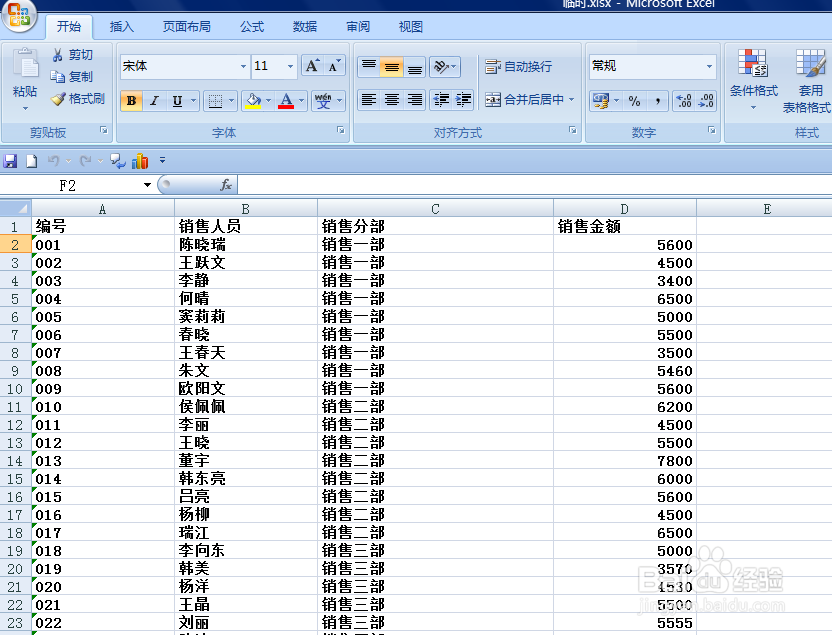Viewport: 832px width, 635px height.
Task: Open the fill color dropdown arrow
Action: coord(268,100)
